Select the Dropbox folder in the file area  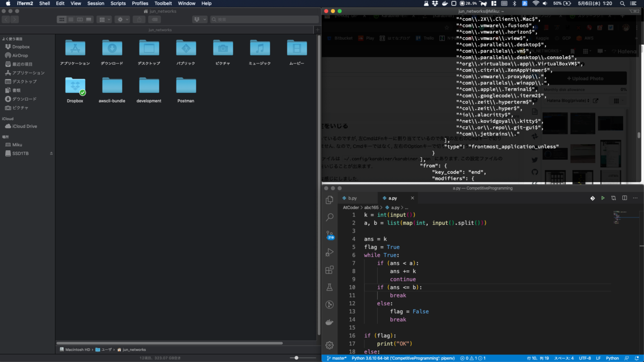click(75, 90)
